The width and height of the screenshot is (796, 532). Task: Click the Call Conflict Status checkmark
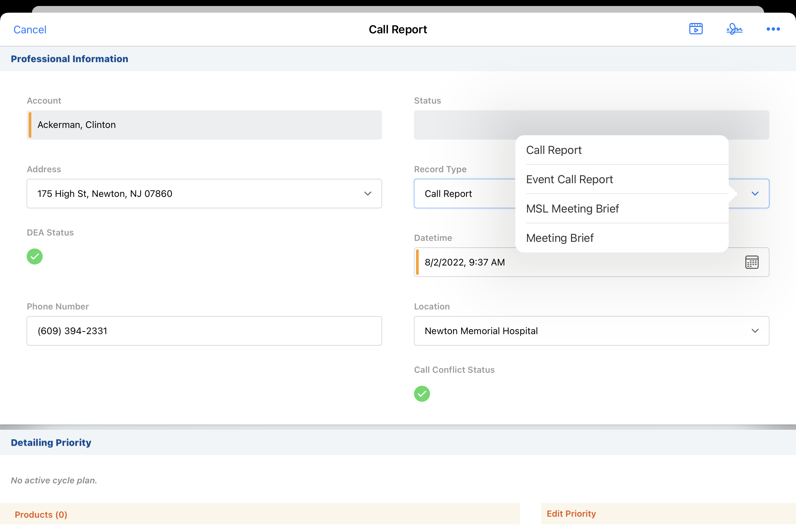click(x=422, y=393)
